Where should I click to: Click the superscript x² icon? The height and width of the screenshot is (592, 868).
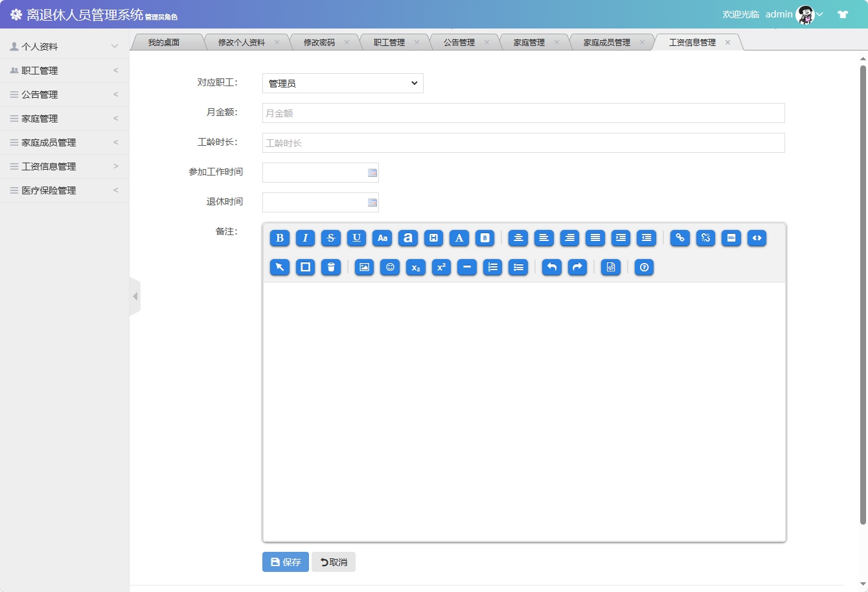click(x=441, y=268)
